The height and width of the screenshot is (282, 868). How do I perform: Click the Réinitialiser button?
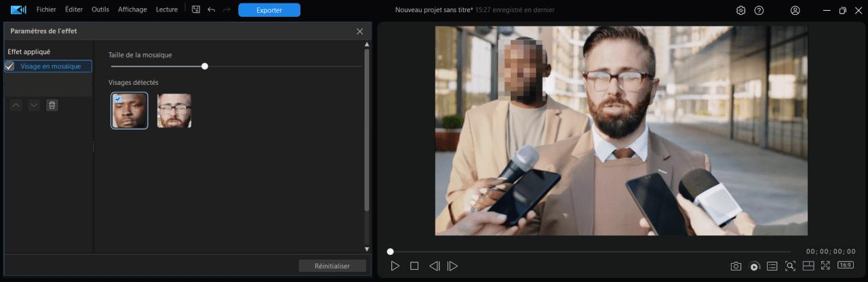point(332,266)
